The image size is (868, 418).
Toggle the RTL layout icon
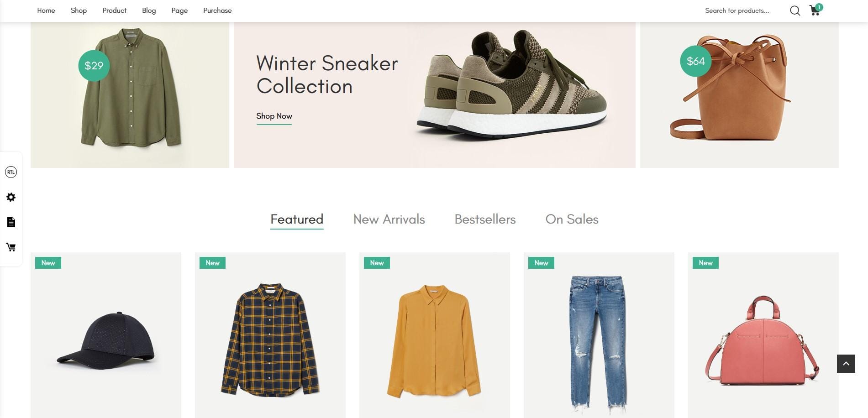[11, 172]
